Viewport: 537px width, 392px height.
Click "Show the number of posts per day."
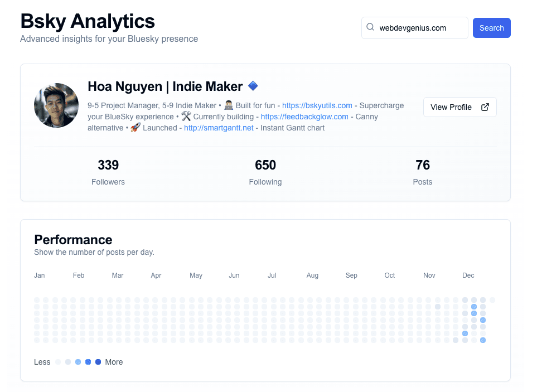[94, 252]
